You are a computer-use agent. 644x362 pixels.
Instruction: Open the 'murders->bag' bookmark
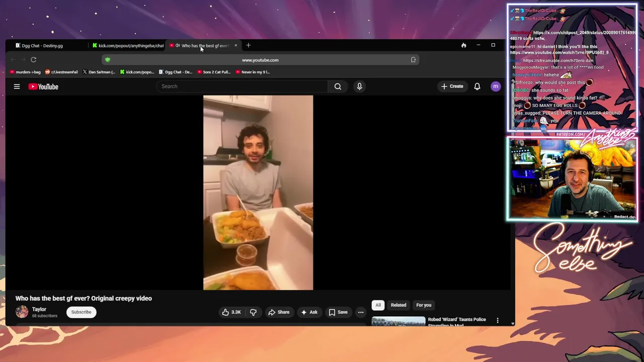[x=25, y=72]
